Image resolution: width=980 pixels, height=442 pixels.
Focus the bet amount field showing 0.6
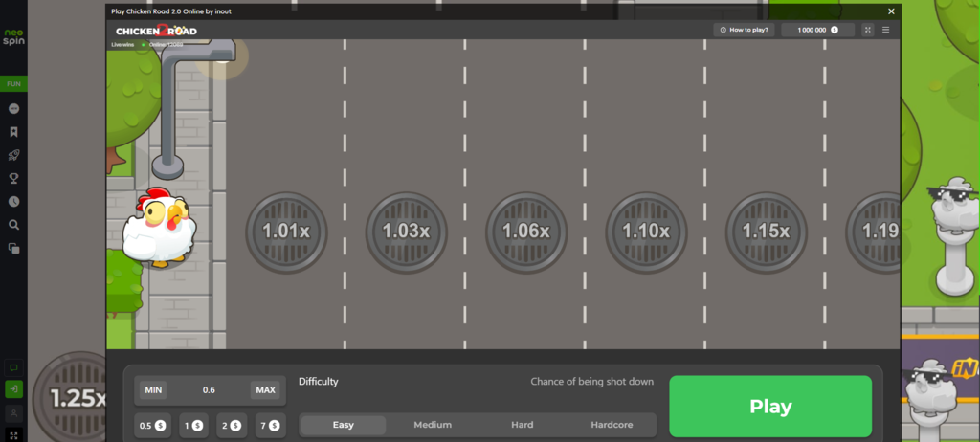click(x=209, y=390)
